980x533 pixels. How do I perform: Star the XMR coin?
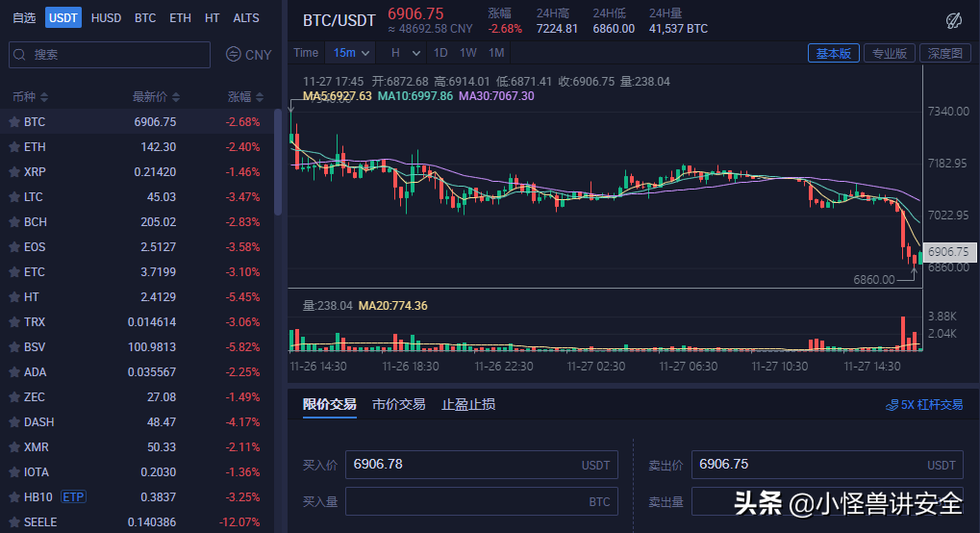pyautogui.click(x=13, y=447)
